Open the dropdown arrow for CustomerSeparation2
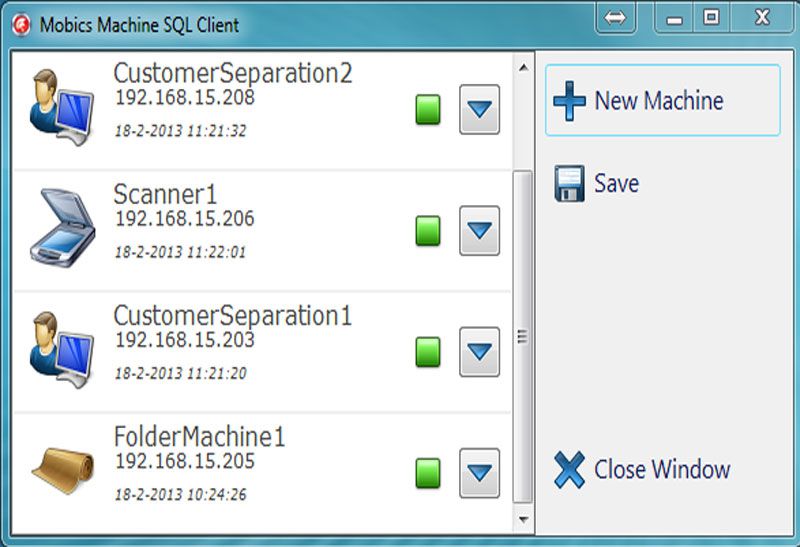This screenshot has height=547, width=800. click(x=480, y=109)
